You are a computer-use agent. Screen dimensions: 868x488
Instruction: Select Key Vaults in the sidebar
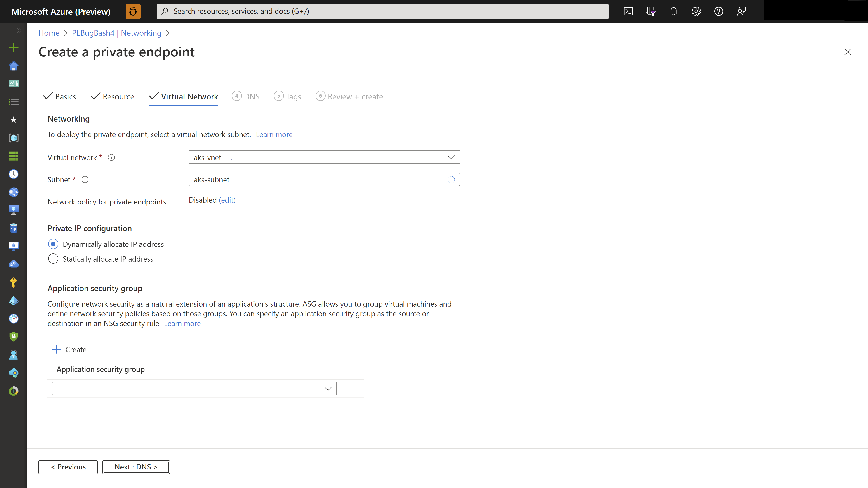(14, 282)
